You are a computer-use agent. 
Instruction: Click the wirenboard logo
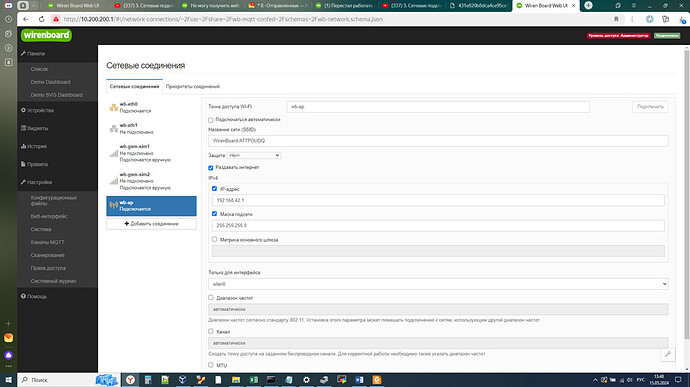point(46,35)
